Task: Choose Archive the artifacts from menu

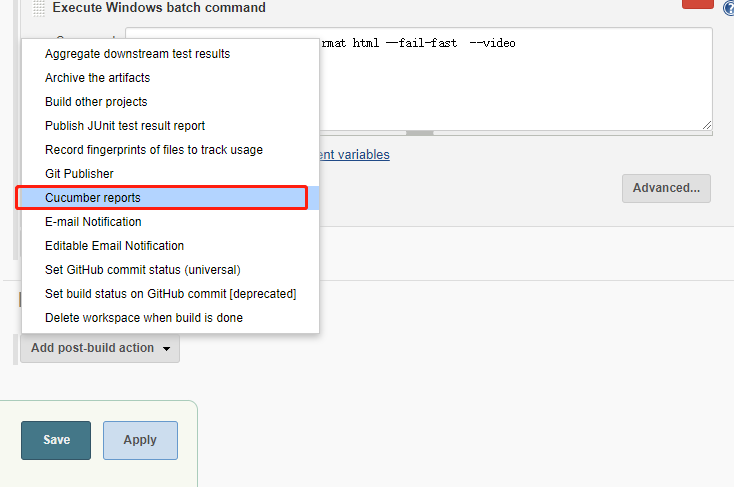Action: pyautogui.click(x=97, y=78)
